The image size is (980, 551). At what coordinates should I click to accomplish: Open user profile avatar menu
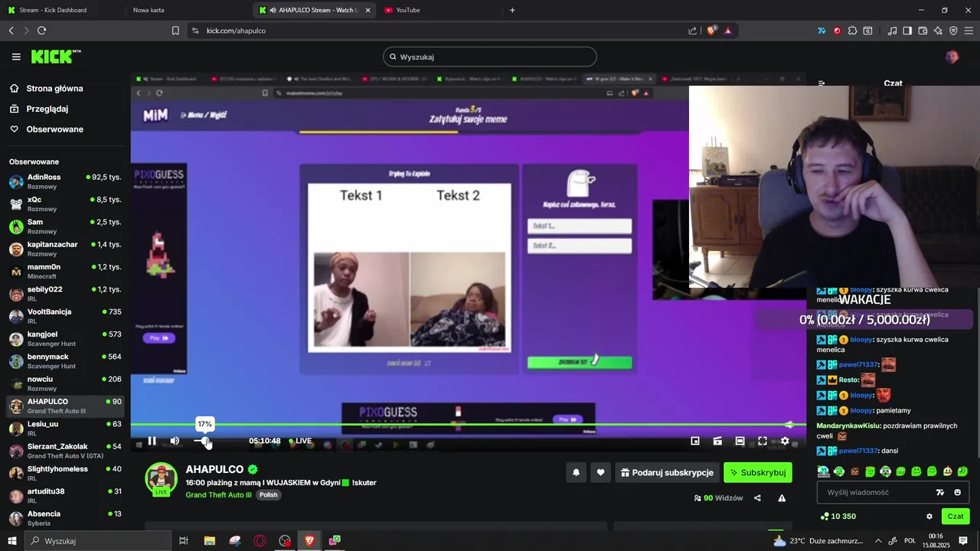[x=952, y=57]
